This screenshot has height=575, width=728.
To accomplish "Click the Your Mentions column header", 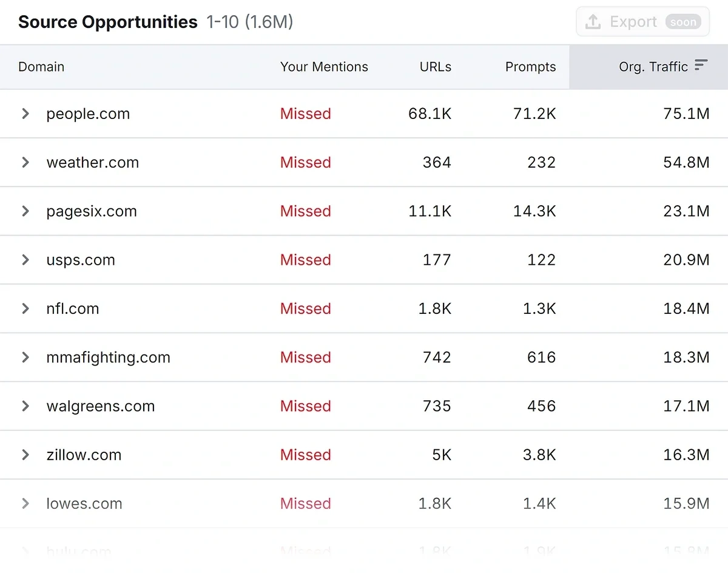I will [324, 67].
